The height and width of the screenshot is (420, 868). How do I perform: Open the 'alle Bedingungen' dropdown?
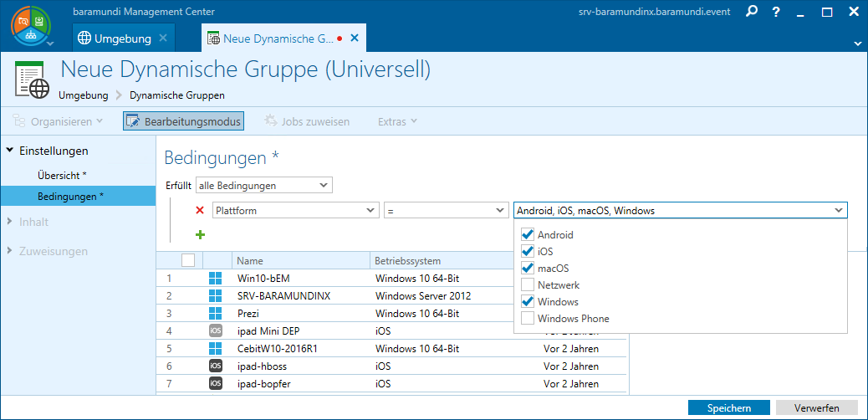click(264, 185)
